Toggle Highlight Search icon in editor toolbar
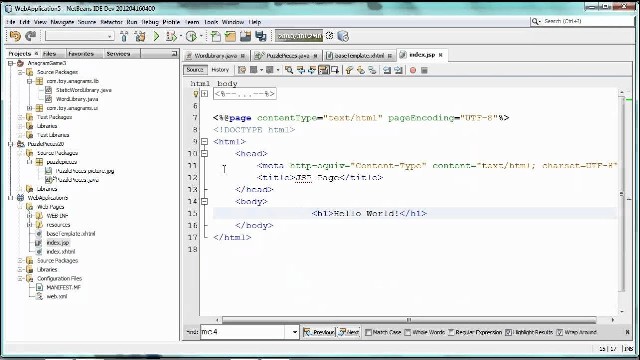The height and width of the screenshot is (360, 640). pos(324,70)
